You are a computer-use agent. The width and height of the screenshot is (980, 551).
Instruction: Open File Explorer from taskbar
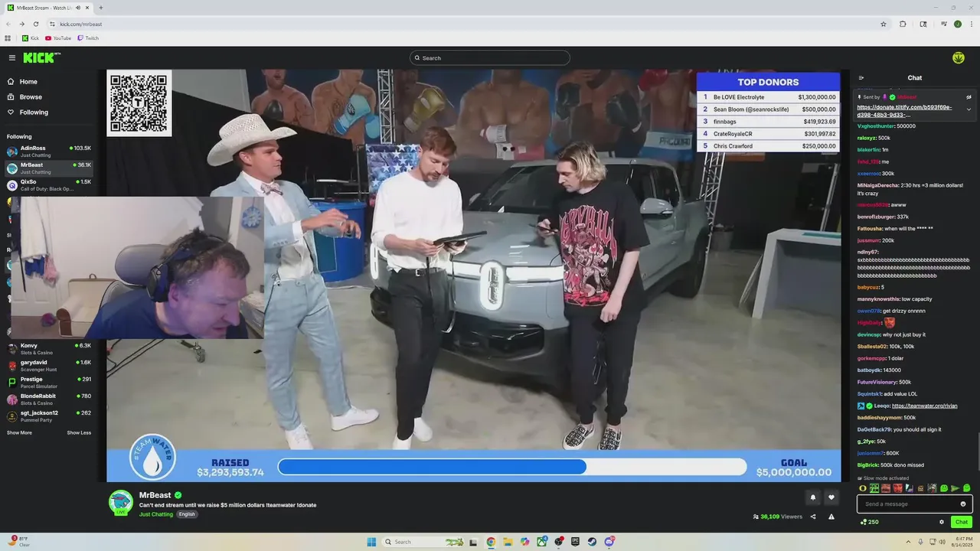[508, 542]
